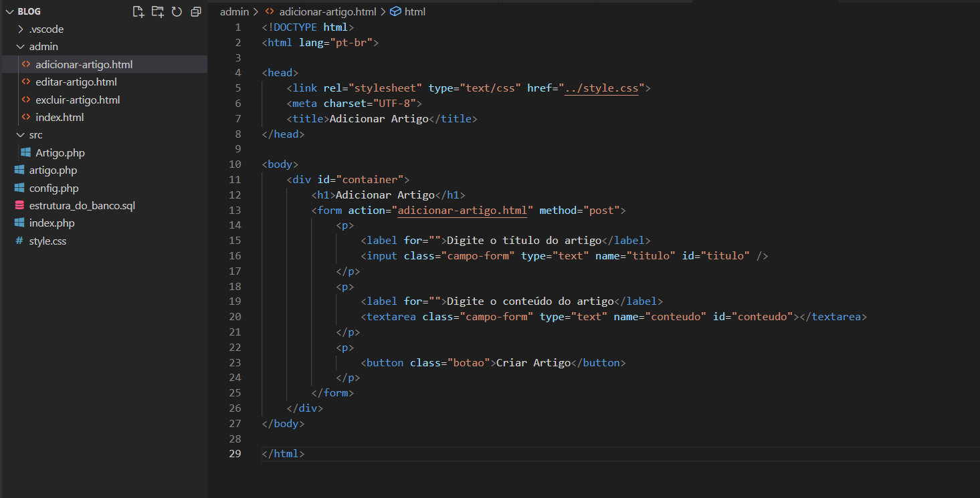The image size is (980, 498).
Task: Click the "pt-br" lang value on line 2
Action: tap(351, 43)
